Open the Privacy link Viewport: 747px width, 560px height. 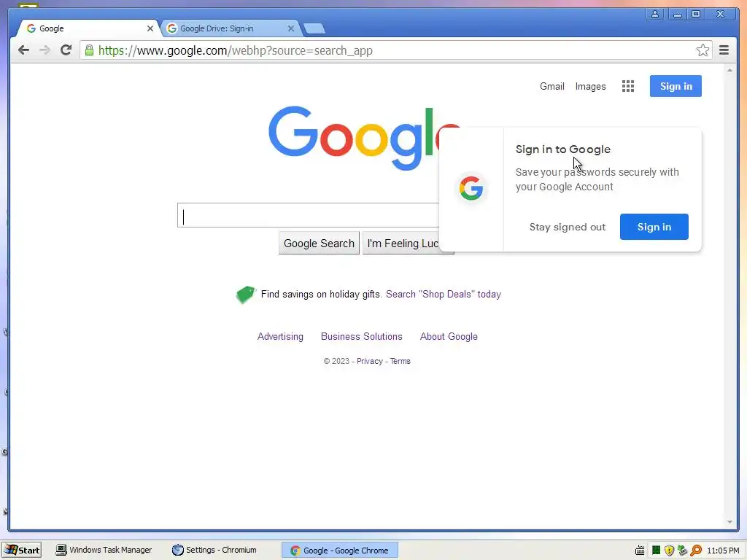pyautogui.click(x=369, y=361)
